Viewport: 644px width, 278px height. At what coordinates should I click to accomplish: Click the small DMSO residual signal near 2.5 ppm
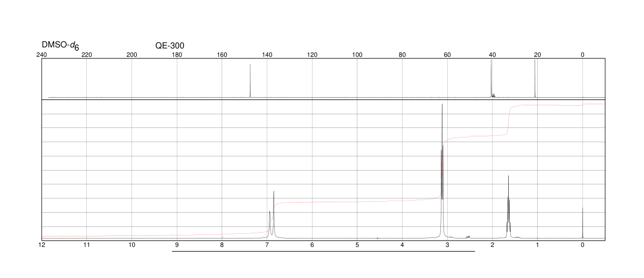coord(468,236)
